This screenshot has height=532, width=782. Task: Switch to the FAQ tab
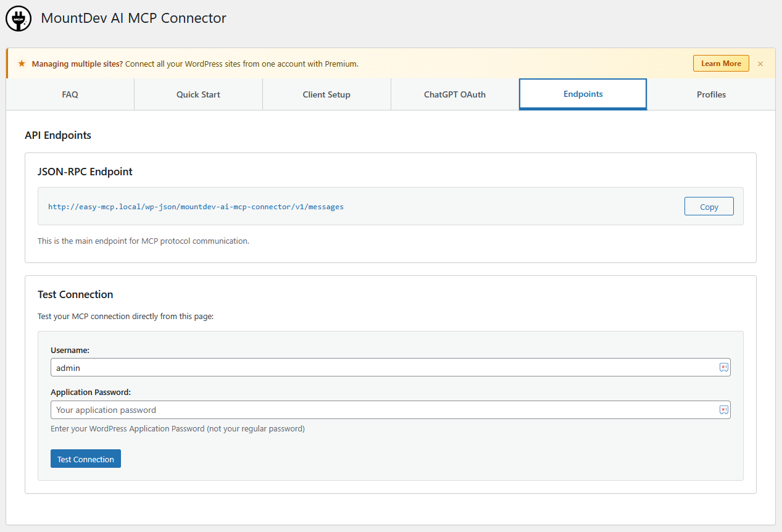pyautogui.click(x=70, y=94)
